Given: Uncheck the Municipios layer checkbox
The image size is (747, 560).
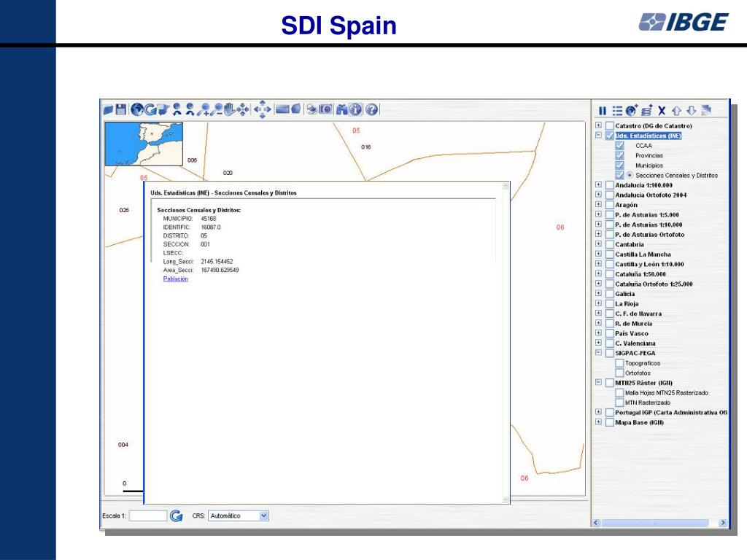Looking at the screenshot, I should click(619, 166).
